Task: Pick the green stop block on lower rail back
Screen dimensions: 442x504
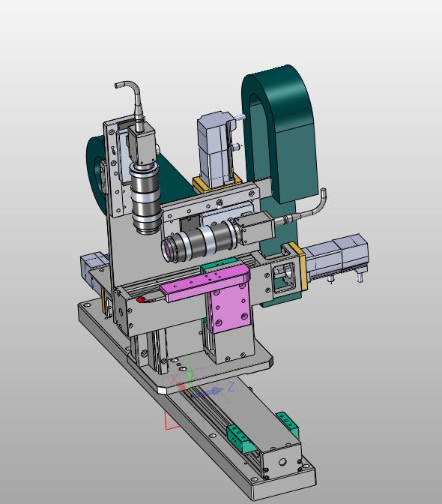Action: 288,424
